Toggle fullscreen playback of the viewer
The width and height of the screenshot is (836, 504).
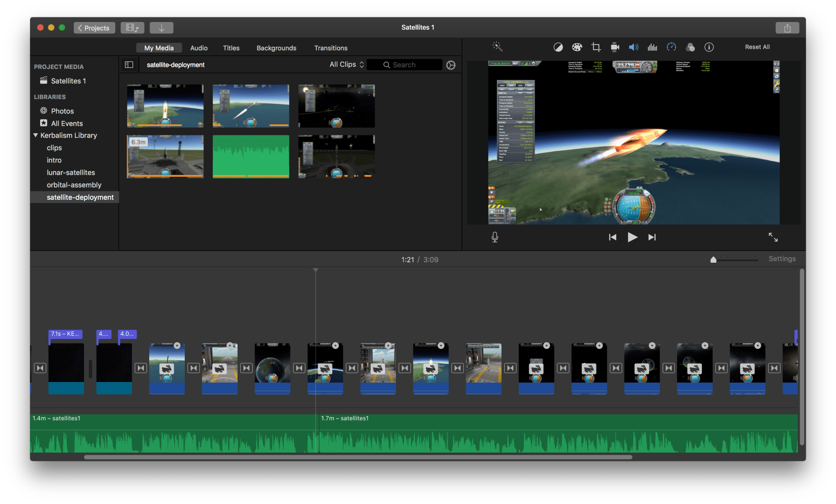click(773, 237)
